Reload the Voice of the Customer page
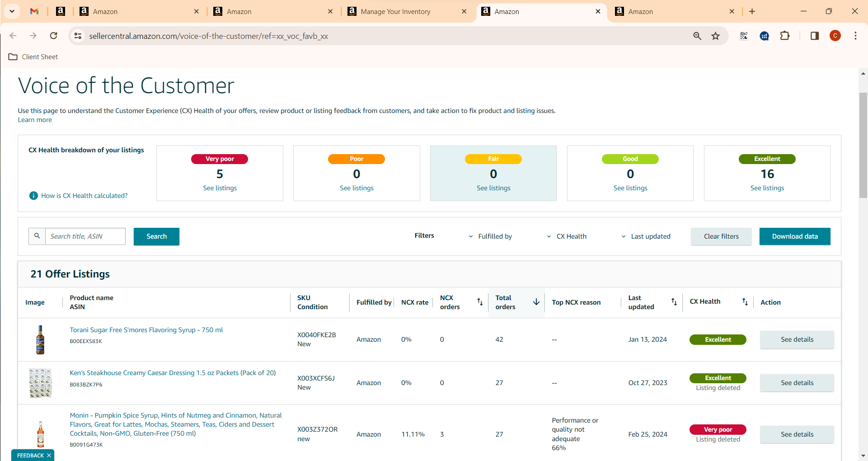868x461 pixels. [53, 36]
